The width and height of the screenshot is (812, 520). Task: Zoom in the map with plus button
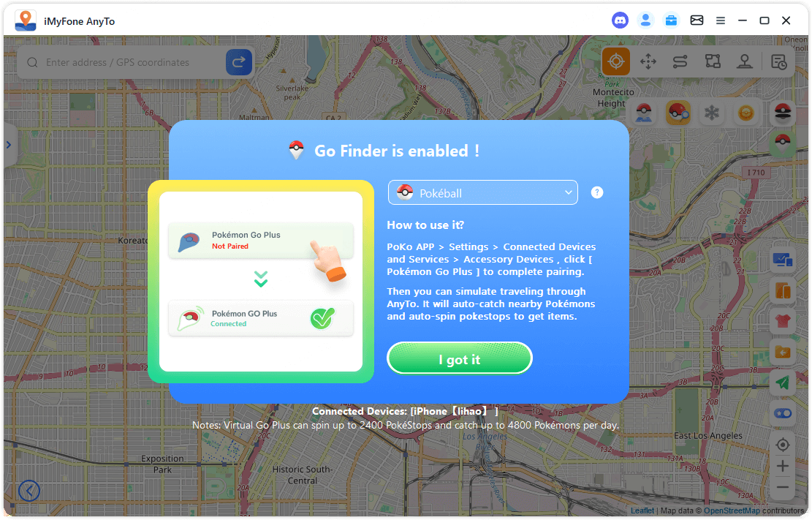pyautogui.click(x=783, y=466)
